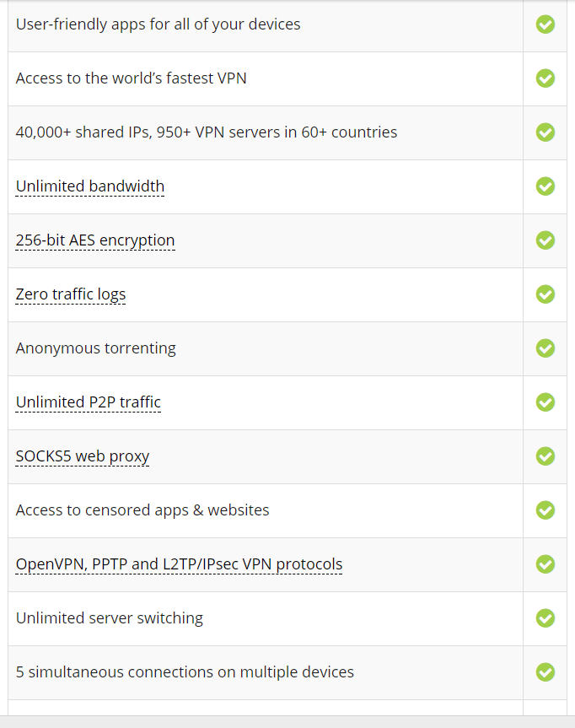Open the Zero traffic logs link
Image resolution: width=575 pixels, height=728 pixels.
pos(71,294)
